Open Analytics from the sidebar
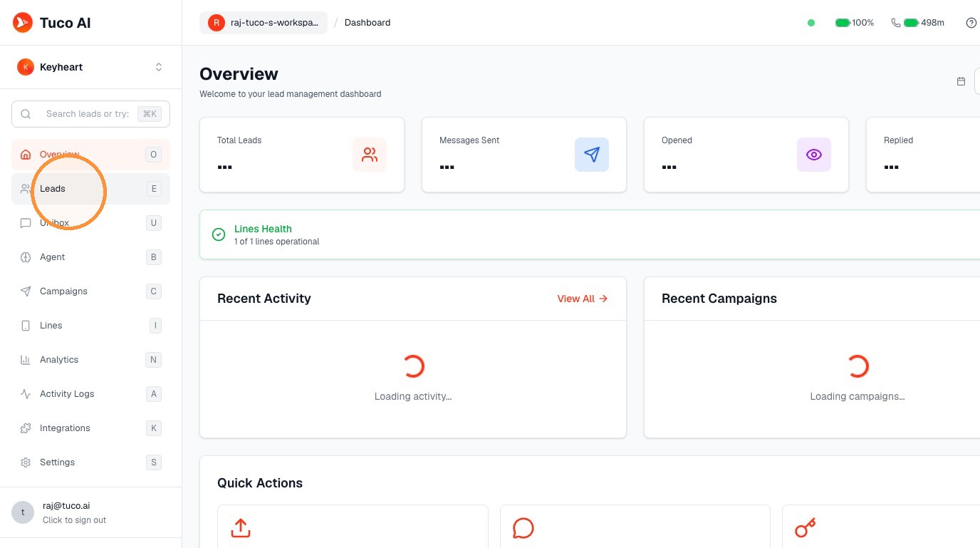The image size is (980, 548). coord(91,360)
